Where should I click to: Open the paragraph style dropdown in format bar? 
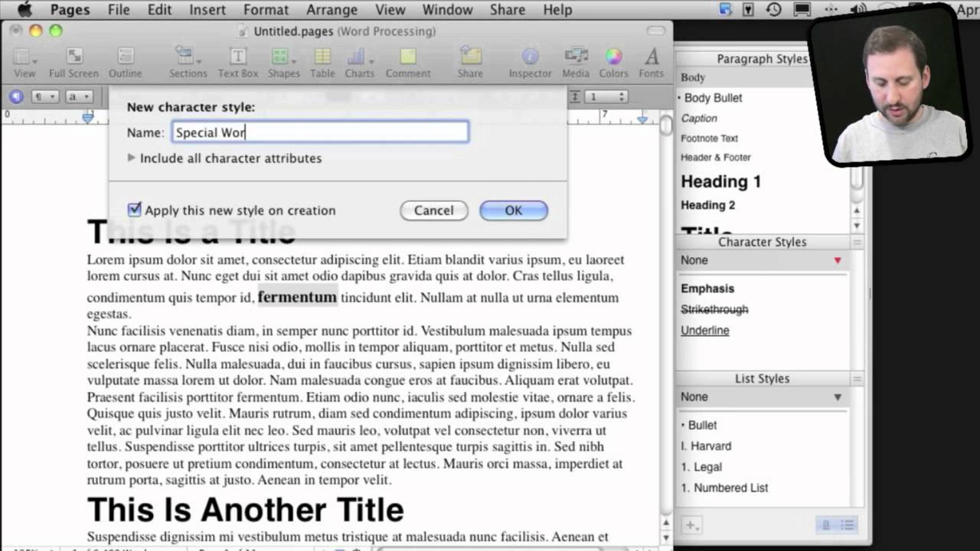tap(44, 96)
